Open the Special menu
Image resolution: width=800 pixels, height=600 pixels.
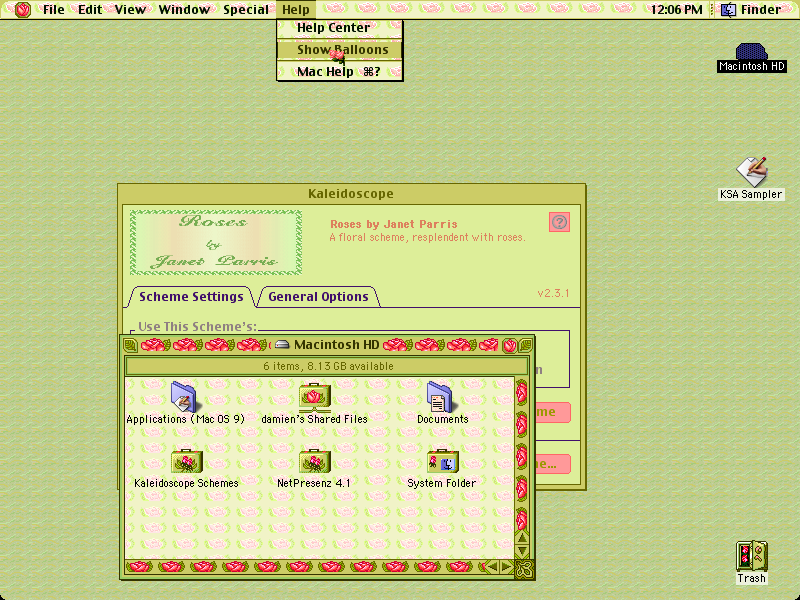pos(246,10)
